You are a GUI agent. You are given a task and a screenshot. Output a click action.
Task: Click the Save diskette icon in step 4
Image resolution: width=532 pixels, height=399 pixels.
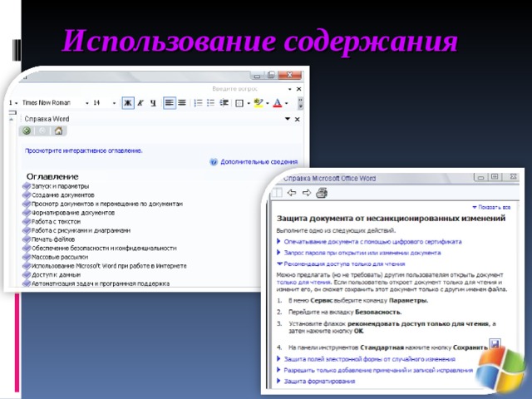pyautogui.click(x=495, y=343)
